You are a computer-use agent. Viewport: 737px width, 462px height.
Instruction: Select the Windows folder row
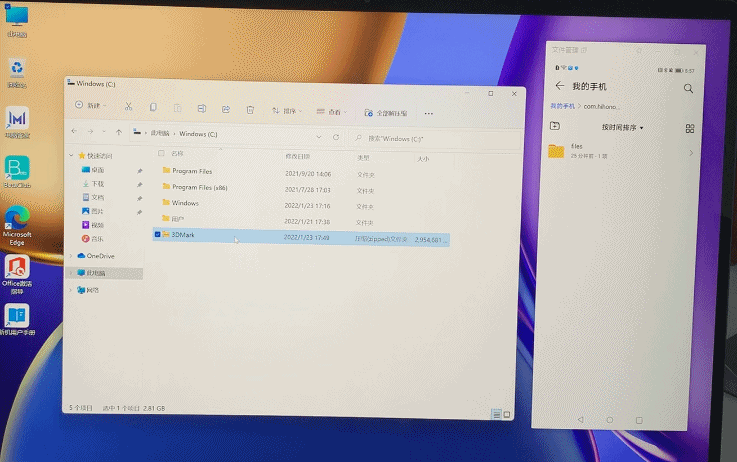[301, 204]
